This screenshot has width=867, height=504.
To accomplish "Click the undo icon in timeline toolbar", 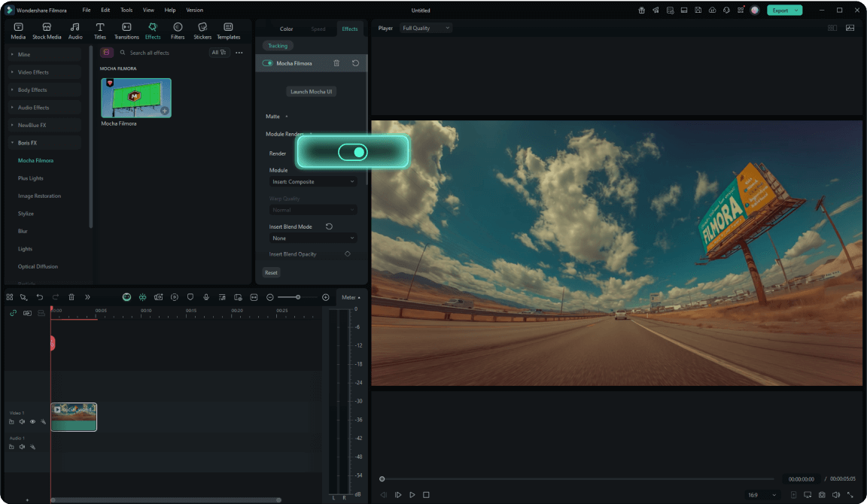I will (x=40, y=297).
